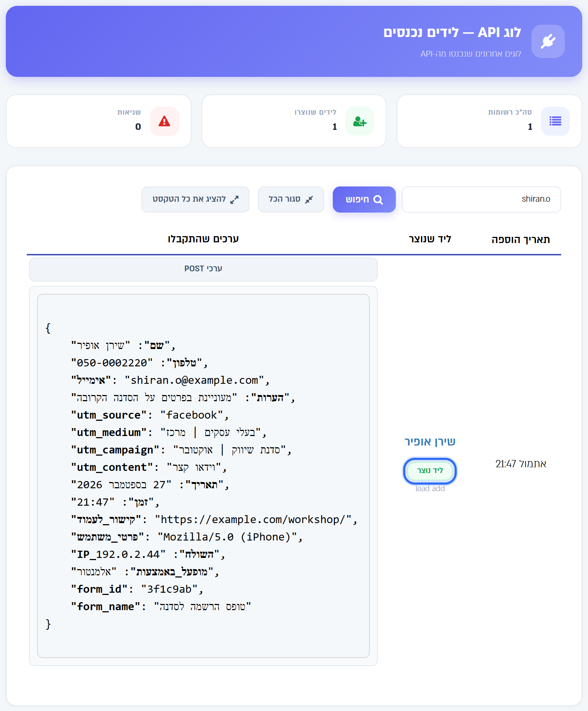Click the Mozilla/5.0 (iPhone) user agent value
Screen dimensions: 588x711
pos(227,537)
